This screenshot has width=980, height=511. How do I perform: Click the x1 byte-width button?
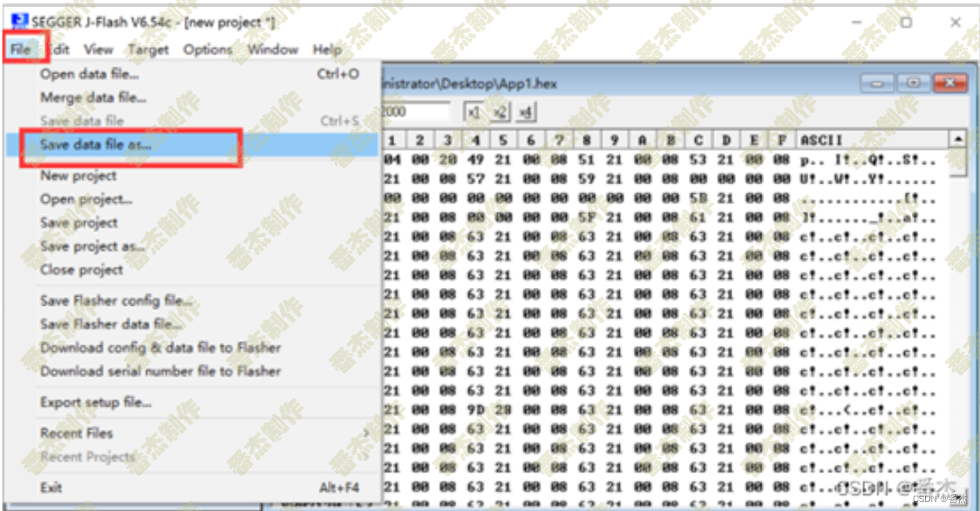click(474, 112)
